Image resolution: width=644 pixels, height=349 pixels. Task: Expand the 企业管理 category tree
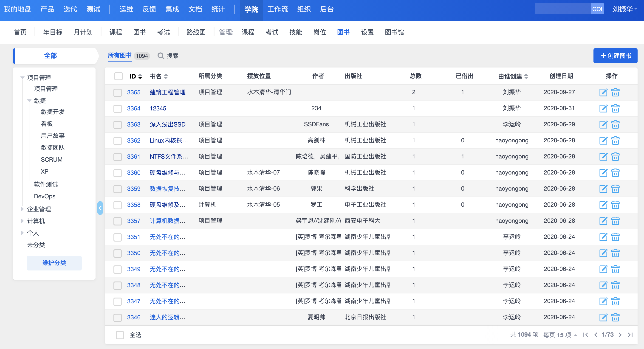tap(22, 209)
